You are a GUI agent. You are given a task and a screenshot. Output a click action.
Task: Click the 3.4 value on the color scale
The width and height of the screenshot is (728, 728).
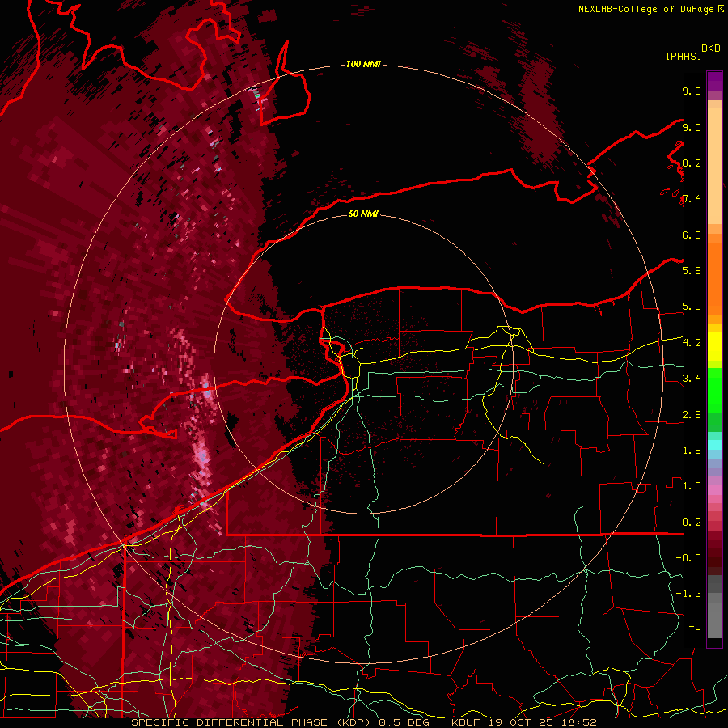[x=692, y=379]
